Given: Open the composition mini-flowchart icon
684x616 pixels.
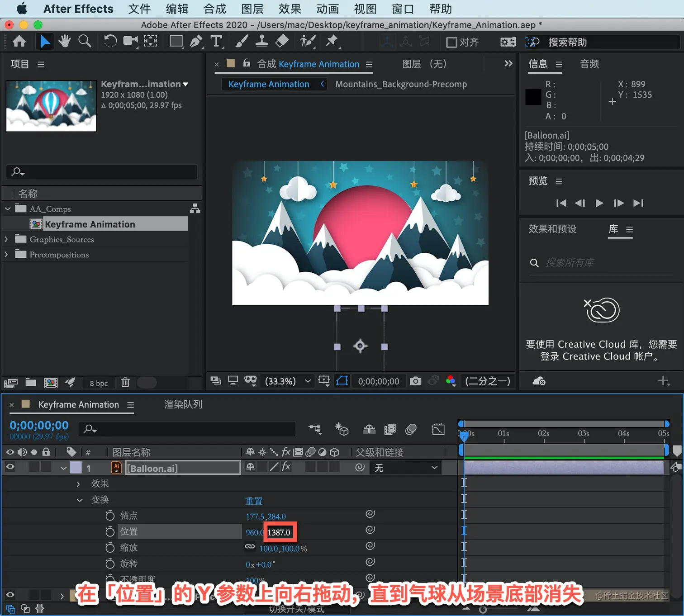Looking at the screenshot, I should tap(315, 429).
